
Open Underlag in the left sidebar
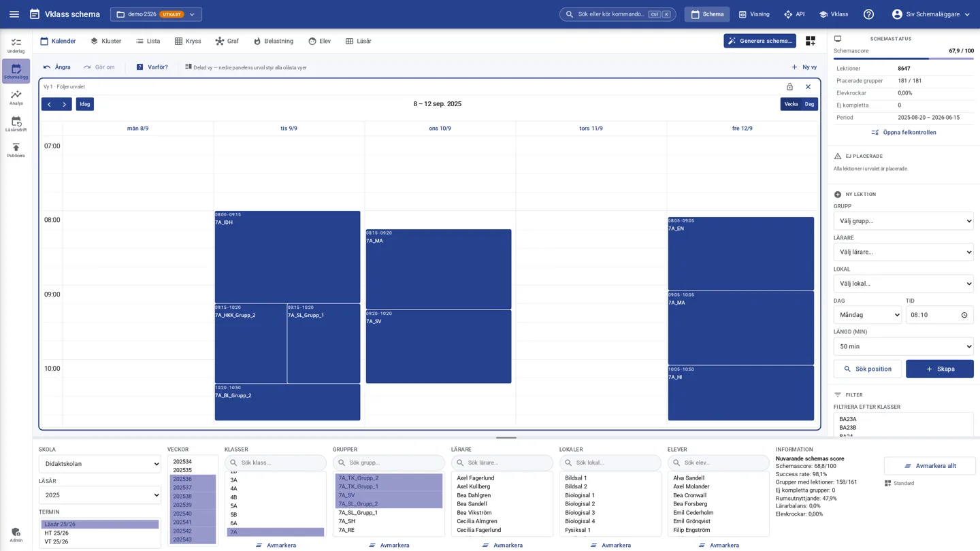[x=16, y=46]
